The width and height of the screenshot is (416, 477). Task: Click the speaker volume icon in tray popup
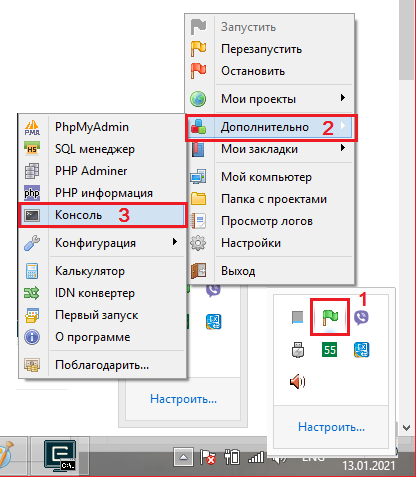coord(298,381)
